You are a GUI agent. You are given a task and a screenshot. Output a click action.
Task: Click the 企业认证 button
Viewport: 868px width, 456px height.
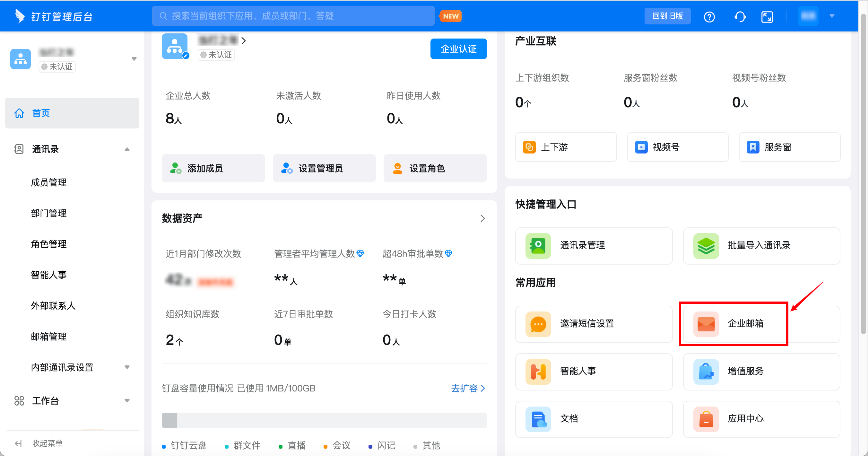click(x=458, y=49)
